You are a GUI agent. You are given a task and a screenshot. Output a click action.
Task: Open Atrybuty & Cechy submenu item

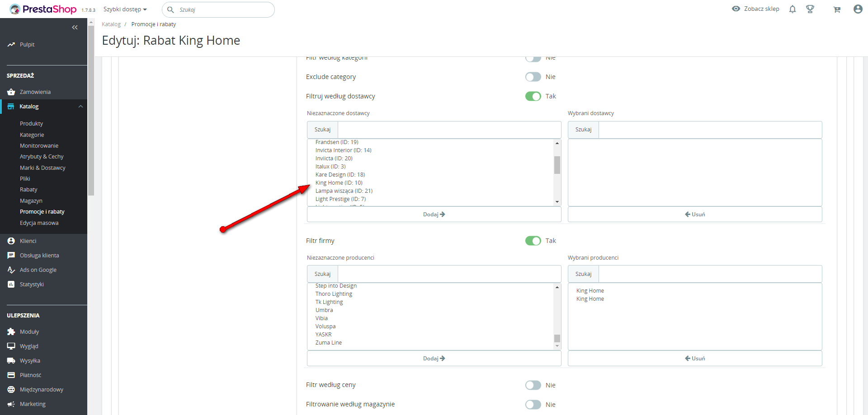[42, 157]
